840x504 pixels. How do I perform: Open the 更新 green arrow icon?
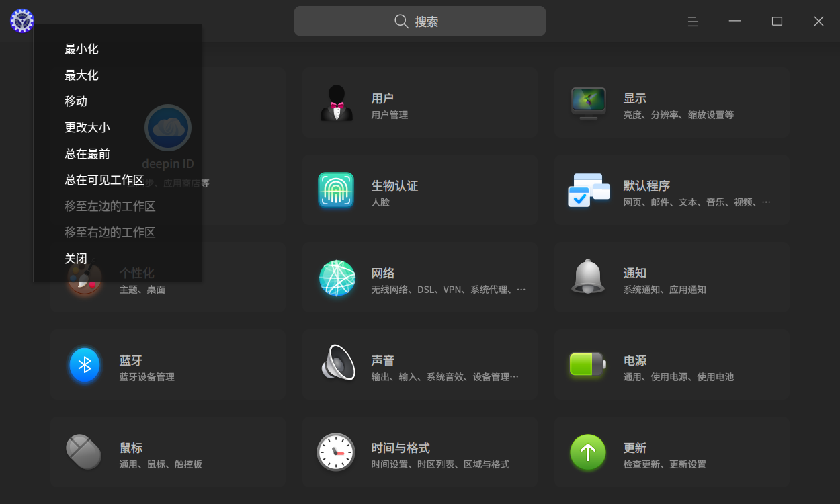point(588,452)
